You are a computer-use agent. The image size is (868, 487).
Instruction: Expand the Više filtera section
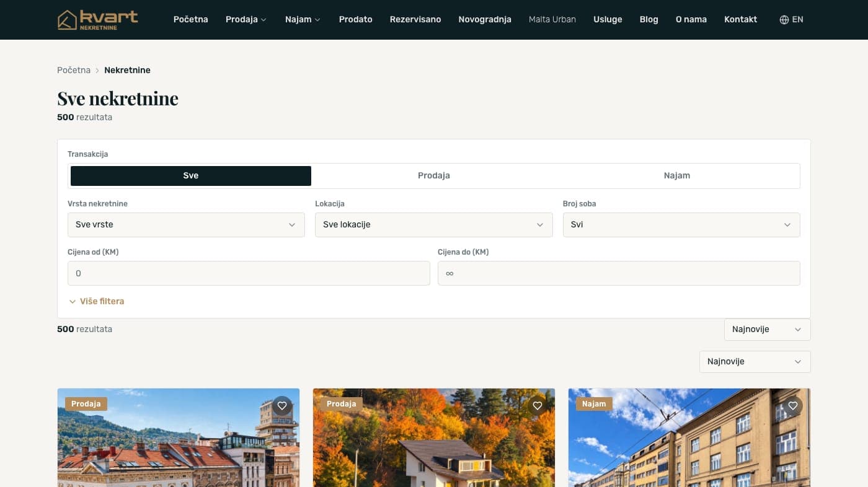pyautogui.click(x=97, y=302)
